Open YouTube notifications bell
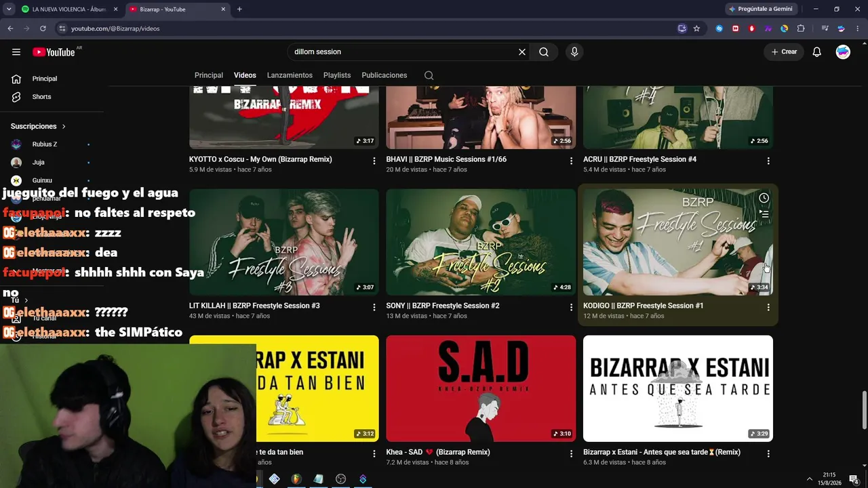The height and width of the screenshot is (488, 868). [x=817, y=52]
